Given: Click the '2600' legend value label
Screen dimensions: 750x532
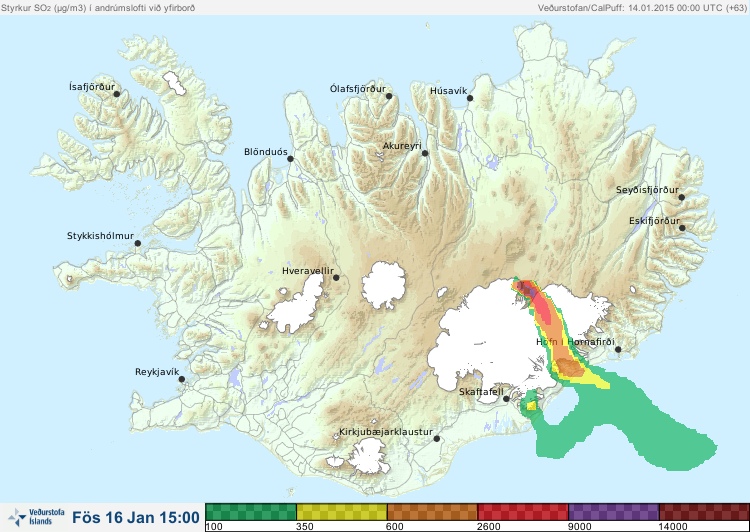Looking at the screenshot, I should click(x=489, y=527).
